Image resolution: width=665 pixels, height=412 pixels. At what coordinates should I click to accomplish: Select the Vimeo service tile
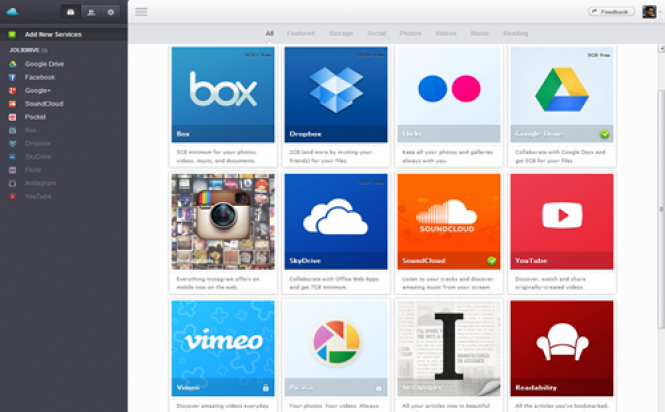tap(223, 348)
